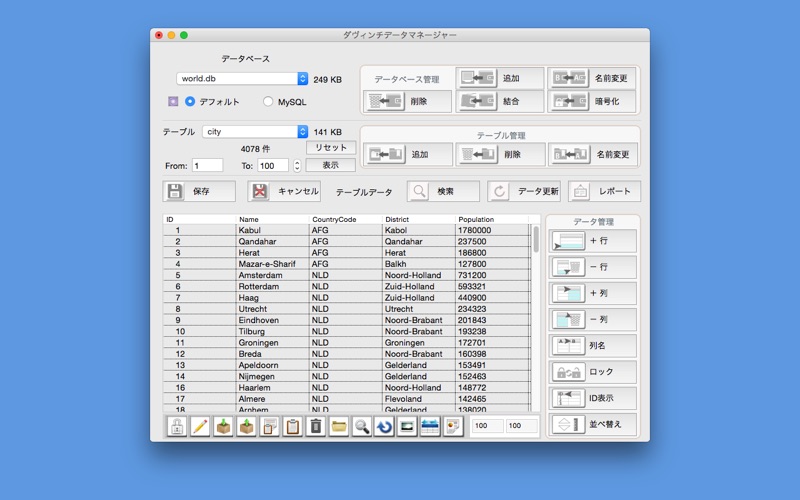800x500 pixels.
Task: Click the Balkh district cell
Action: (x=418, y=264)
